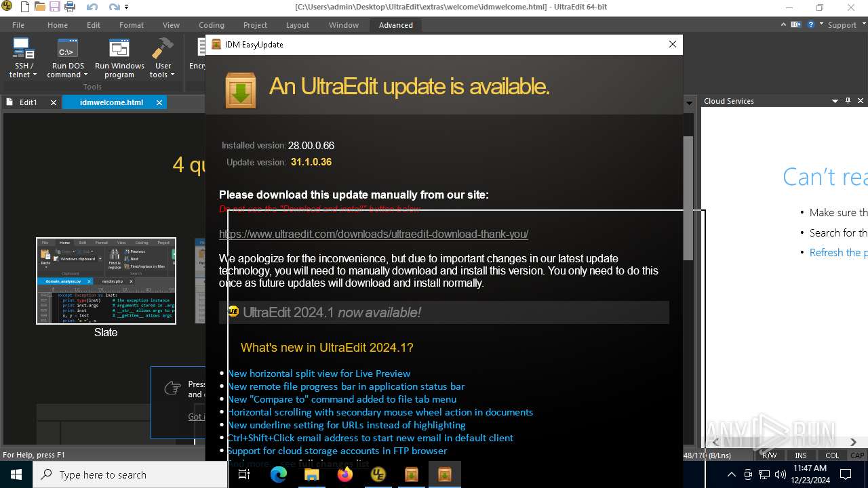Open the ultraedit.com download thank-you link

[x=374, y=234]
